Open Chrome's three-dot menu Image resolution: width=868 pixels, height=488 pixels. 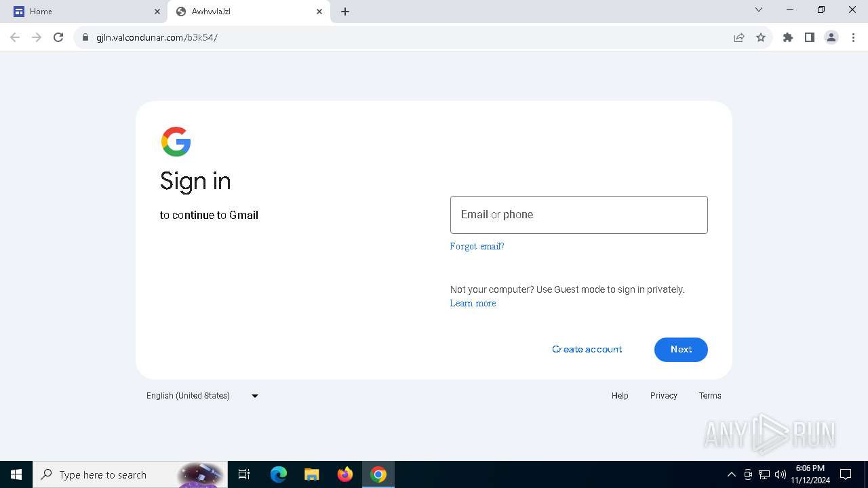[853, 37]
